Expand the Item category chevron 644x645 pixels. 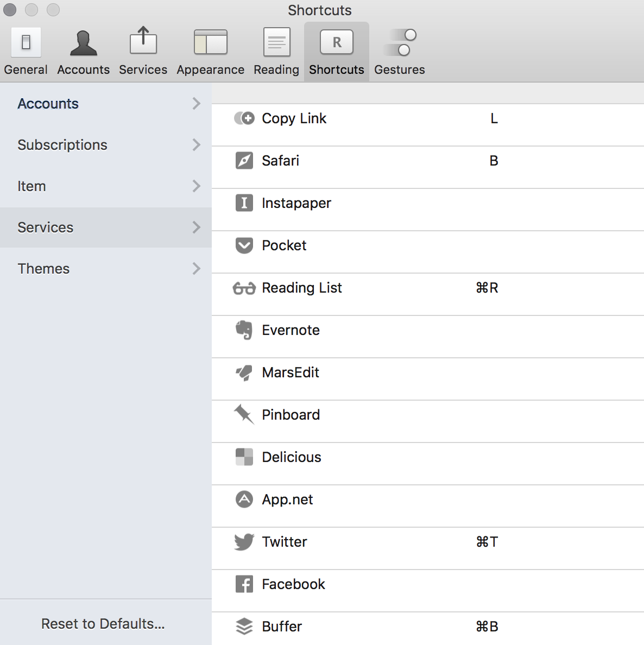[196, 186]
